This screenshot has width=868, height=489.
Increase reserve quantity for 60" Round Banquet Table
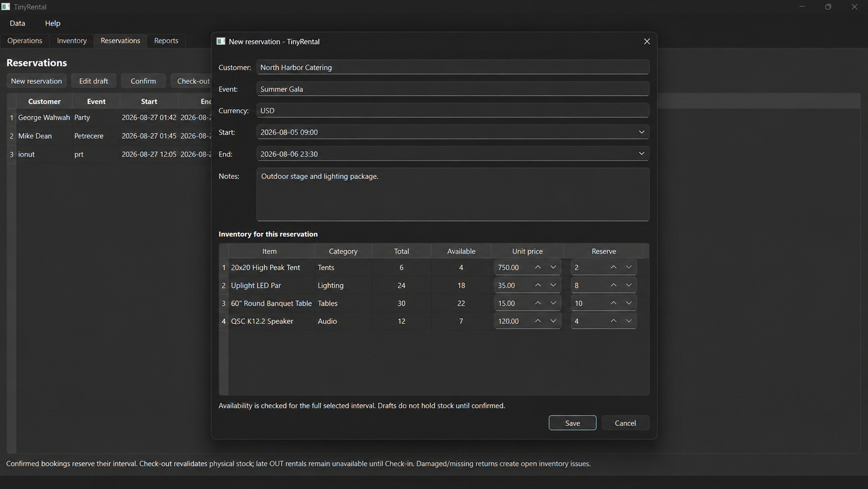click(614, 303)
